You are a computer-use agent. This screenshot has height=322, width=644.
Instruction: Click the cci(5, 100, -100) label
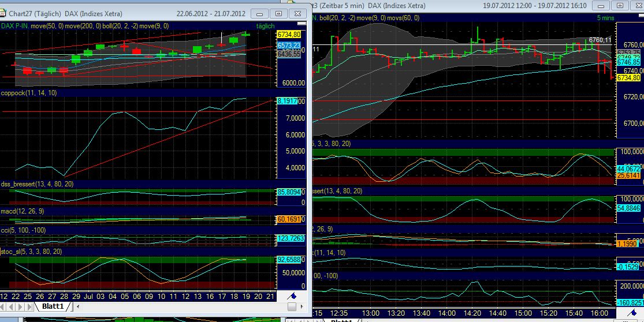[x=24, y=230]
